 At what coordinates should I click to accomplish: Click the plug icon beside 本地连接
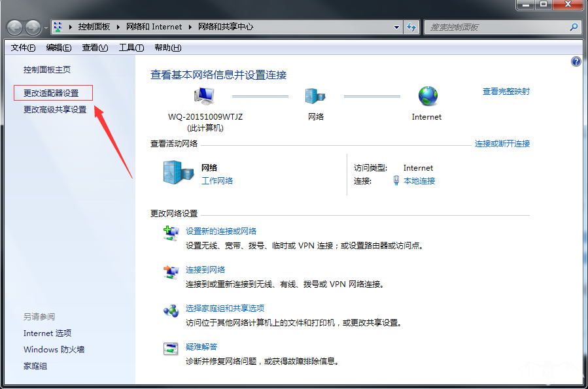click(x=396, y=180)
